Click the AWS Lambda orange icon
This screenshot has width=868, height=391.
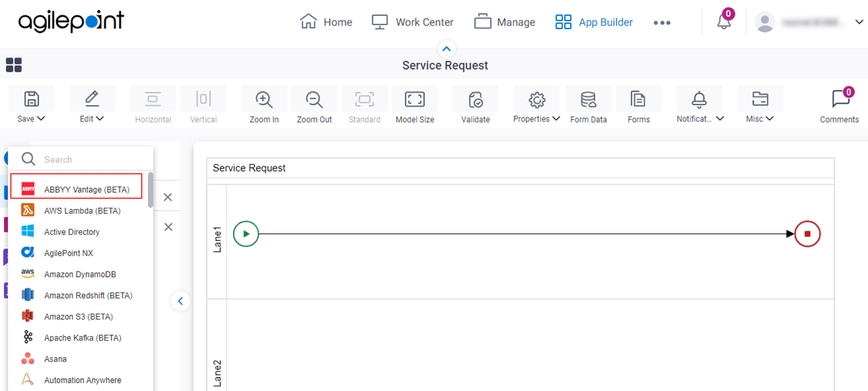pos(28,210)
